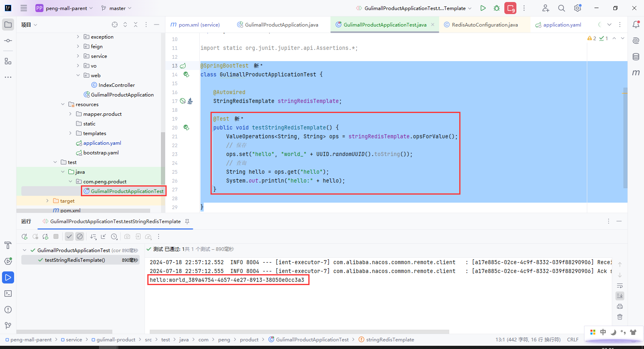Screen dimensions: 644x349
Task: Expand the feign folder
Action: [x=78, y=46]
